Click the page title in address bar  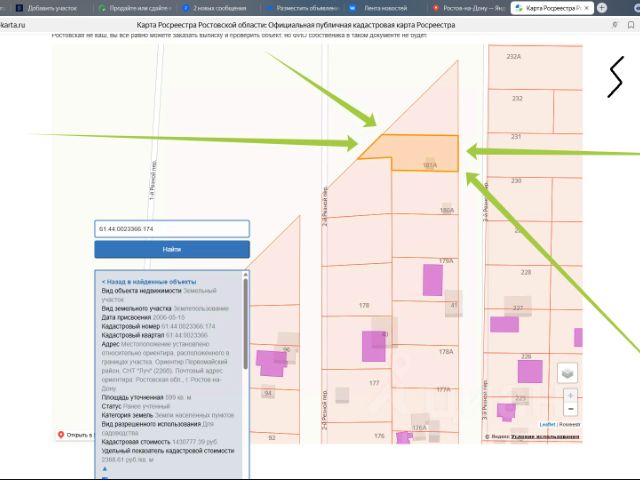pyautogui.click(x=296, y=25)
